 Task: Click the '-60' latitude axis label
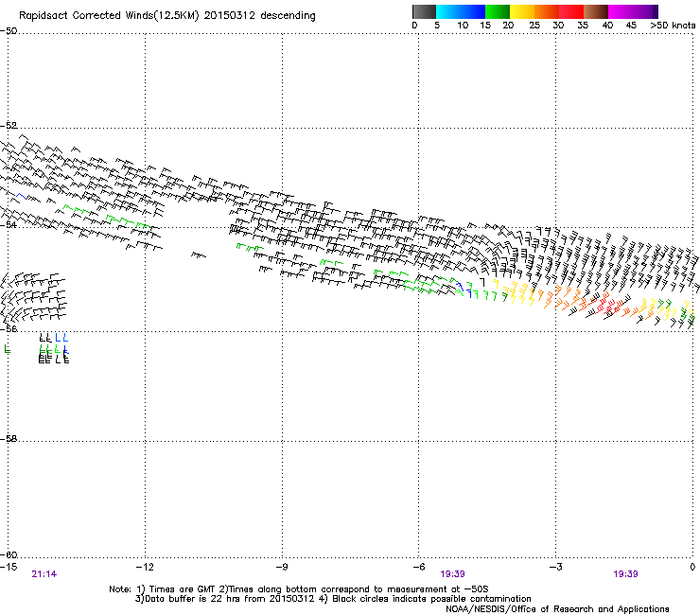click(9, 554)
